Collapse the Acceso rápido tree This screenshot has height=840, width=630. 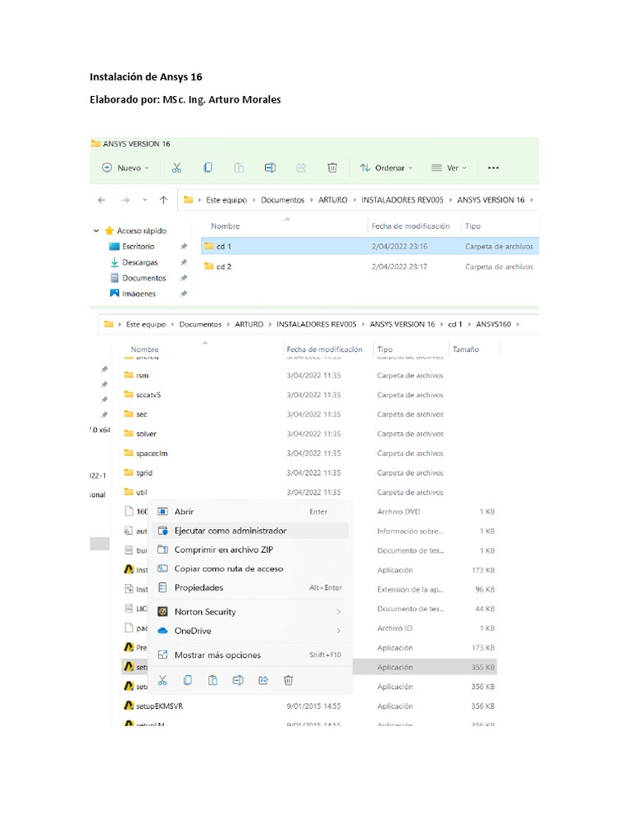[x=97, y=231]
